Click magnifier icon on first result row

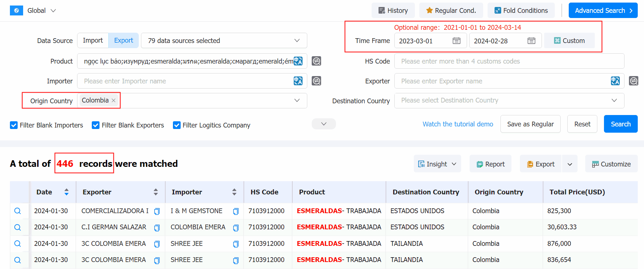tap(18, 211)
